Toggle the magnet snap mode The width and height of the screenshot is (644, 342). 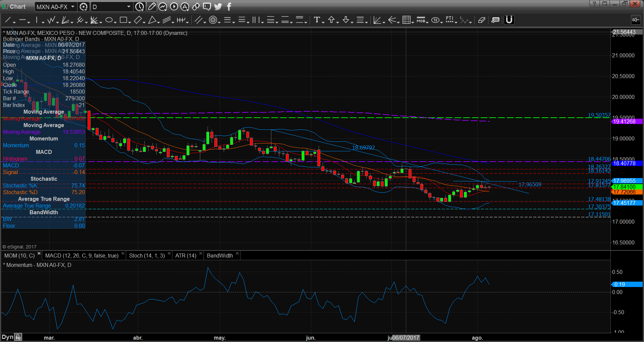pyautogui.click(x=509, y=20)
